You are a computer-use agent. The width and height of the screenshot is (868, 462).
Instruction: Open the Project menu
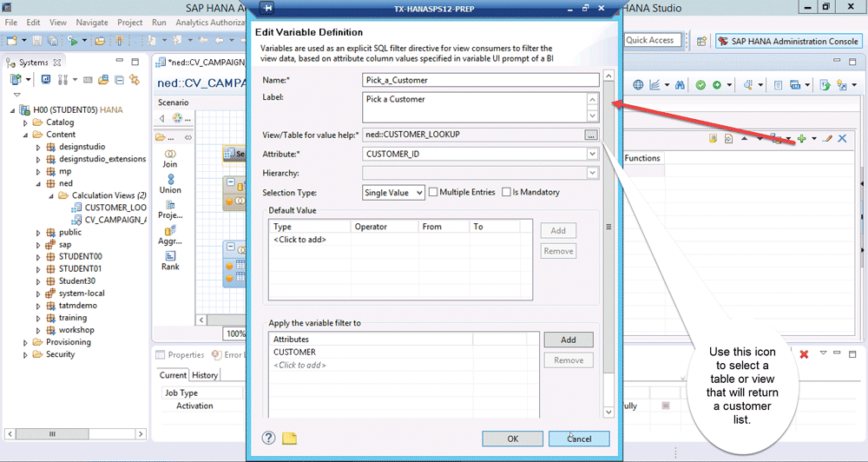pyautogui.click(x=130, y=23)
